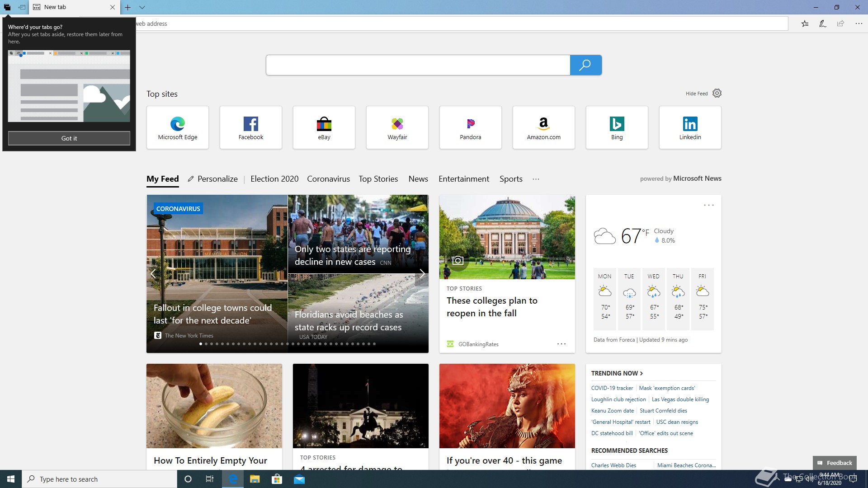The image size is (868, 488).
Task: Open the tabs you've set aside icon
Action: pyautogui.click(x=7, y=7)
